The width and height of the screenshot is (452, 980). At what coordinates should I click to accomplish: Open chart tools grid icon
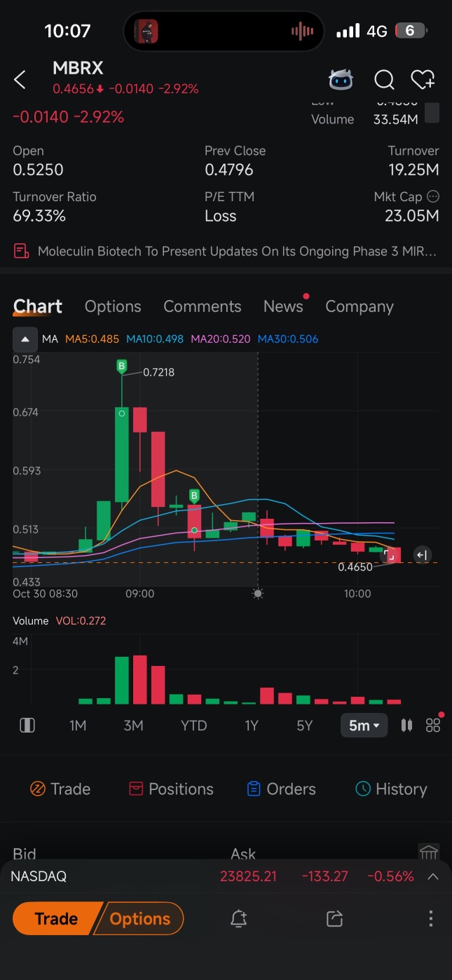pyautogui.click(x=433, y=725)
